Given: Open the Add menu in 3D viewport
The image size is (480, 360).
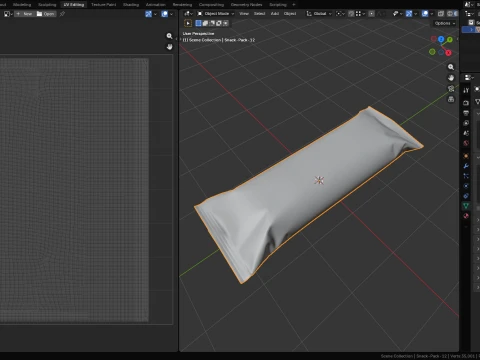Looking at the screenshot, I should [x=275, y=14].
